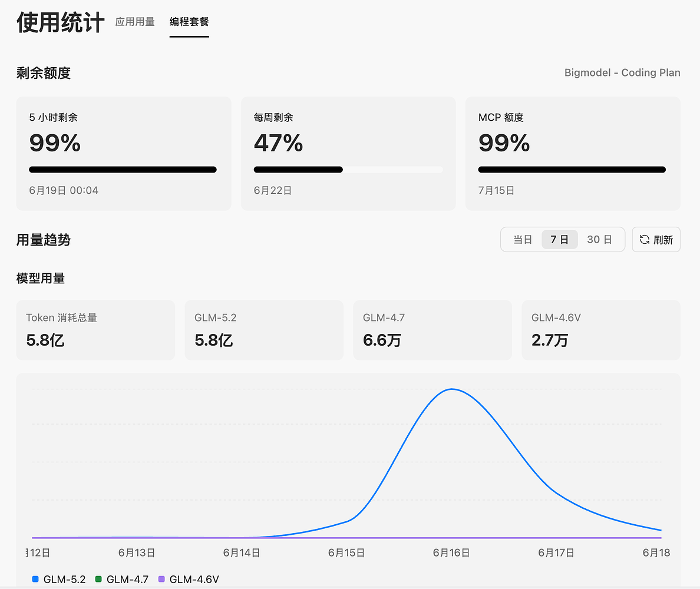Toggle GLM-4.6V purple legend swatch
Screen dimensions: 700x589
161,579
